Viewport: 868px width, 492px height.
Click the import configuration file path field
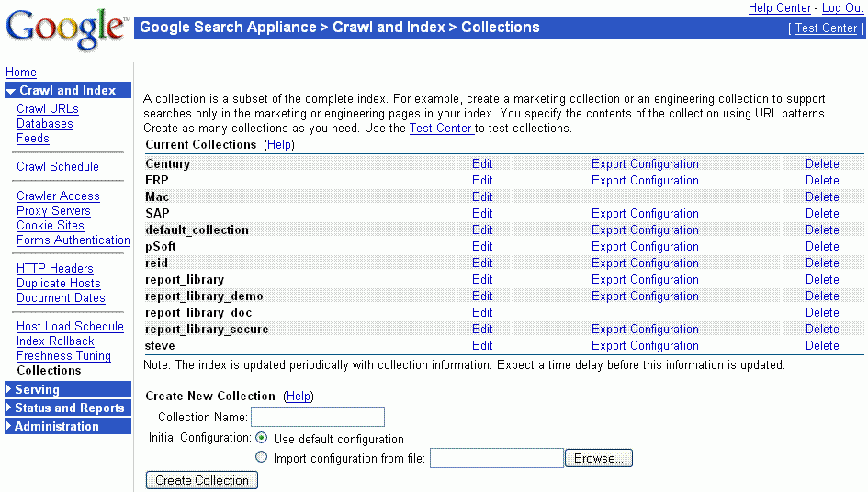497,458
